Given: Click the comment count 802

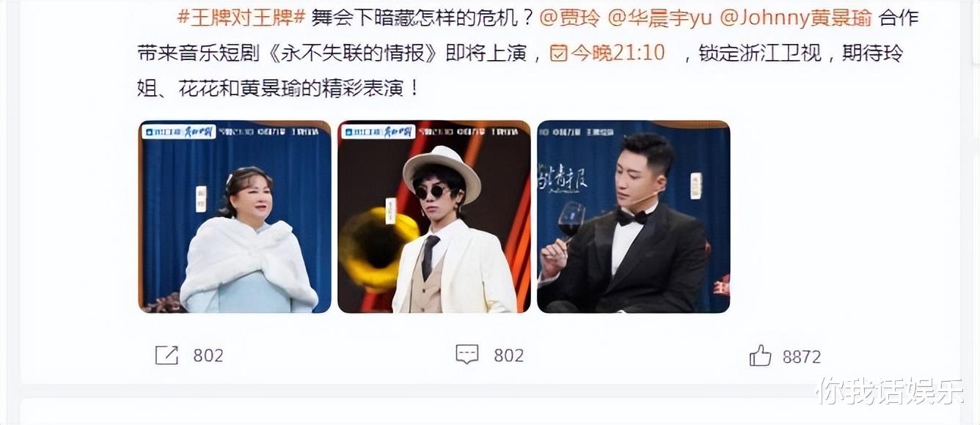Looking at the screenshot, I should pyautogui.click(x=509, y=356).
